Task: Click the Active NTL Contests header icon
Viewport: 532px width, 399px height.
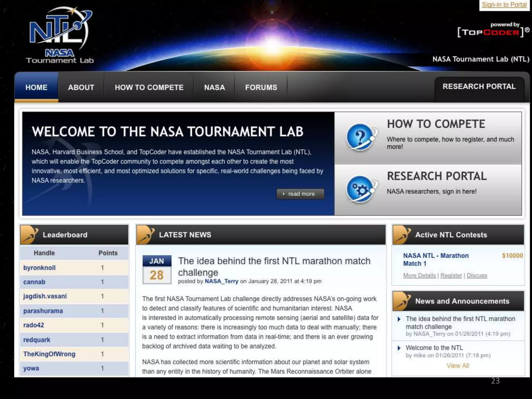Action: [x=402, y=235]
